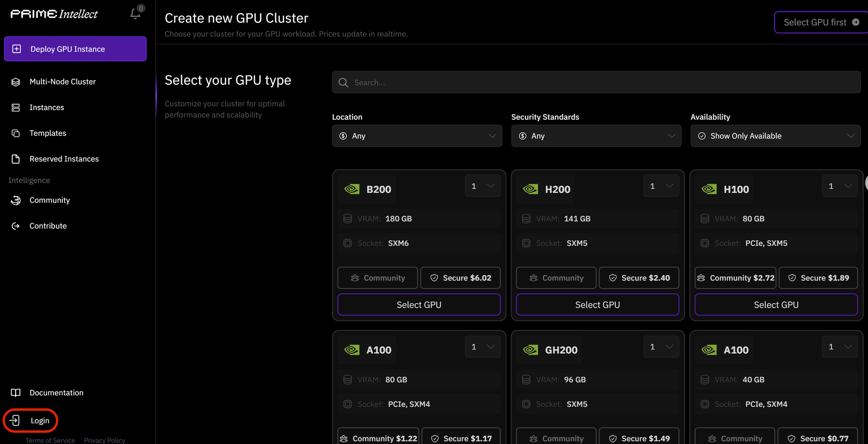Viewport: 868px width, 444px height.
Task: Click the Community sidebar icon
Action: [16, 200]
